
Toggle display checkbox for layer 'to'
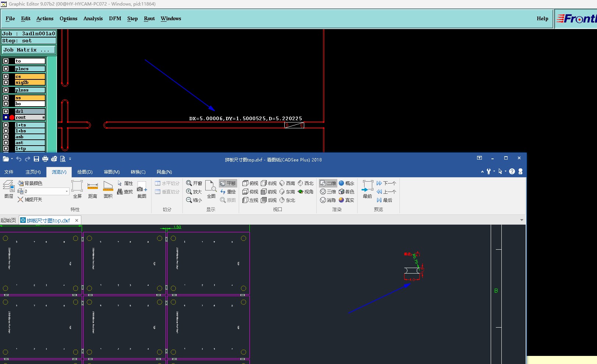[x=6, y=61]
